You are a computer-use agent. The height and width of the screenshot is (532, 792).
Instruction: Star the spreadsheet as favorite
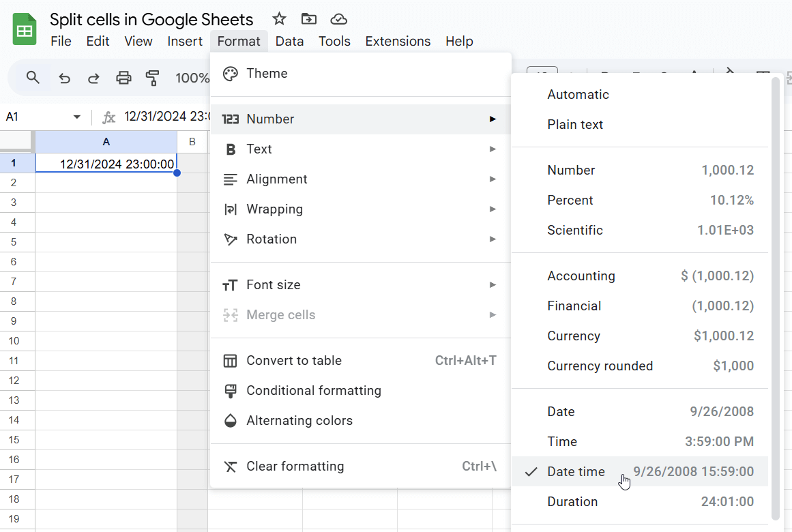(279, 19)
